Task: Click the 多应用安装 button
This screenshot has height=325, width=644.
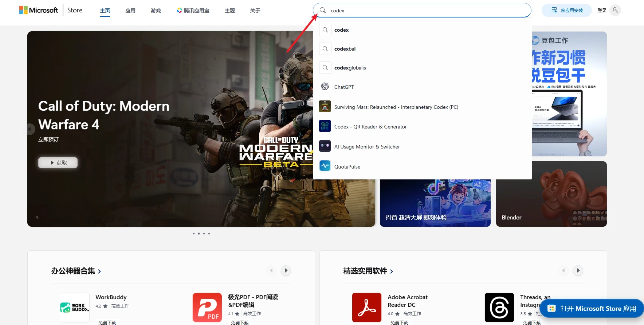Action: 566,10
